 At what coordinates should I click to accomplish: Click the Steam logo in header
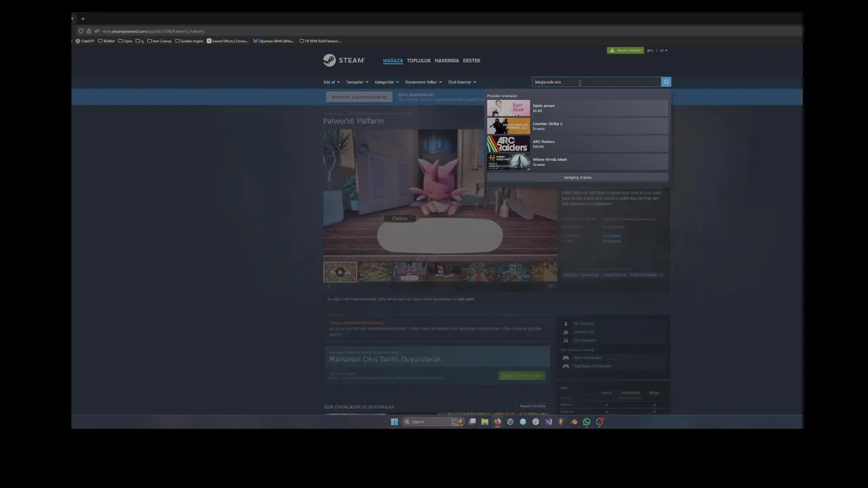coord(344,60)
